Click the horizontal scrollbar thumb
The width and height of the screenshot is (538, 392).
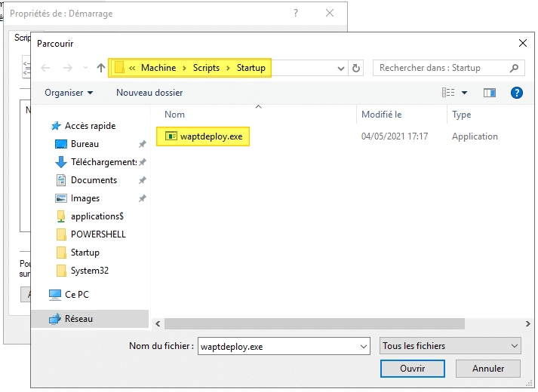pos(315,324)
